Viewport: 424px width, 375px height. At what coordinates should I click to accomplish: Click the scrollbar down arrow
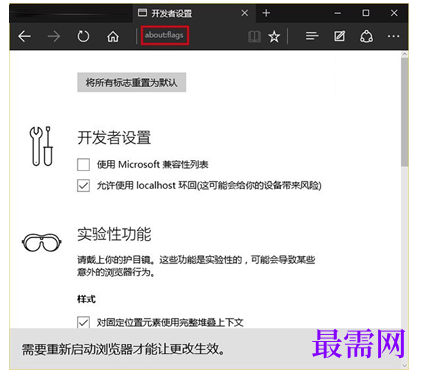point(404,366)
